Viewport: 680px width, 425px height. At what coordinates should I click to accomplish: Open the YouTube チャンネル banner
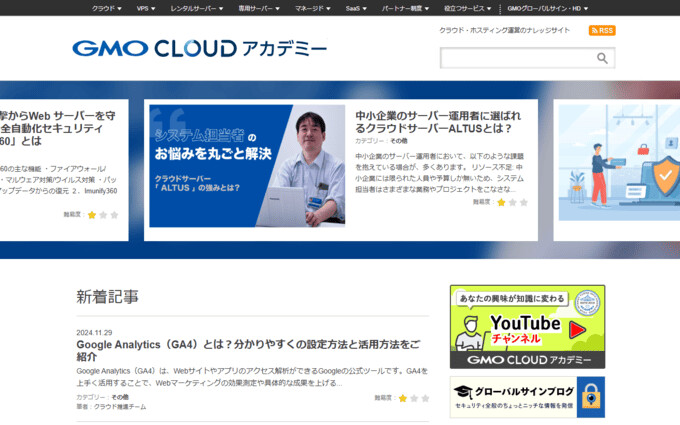[x=527, y=327]
